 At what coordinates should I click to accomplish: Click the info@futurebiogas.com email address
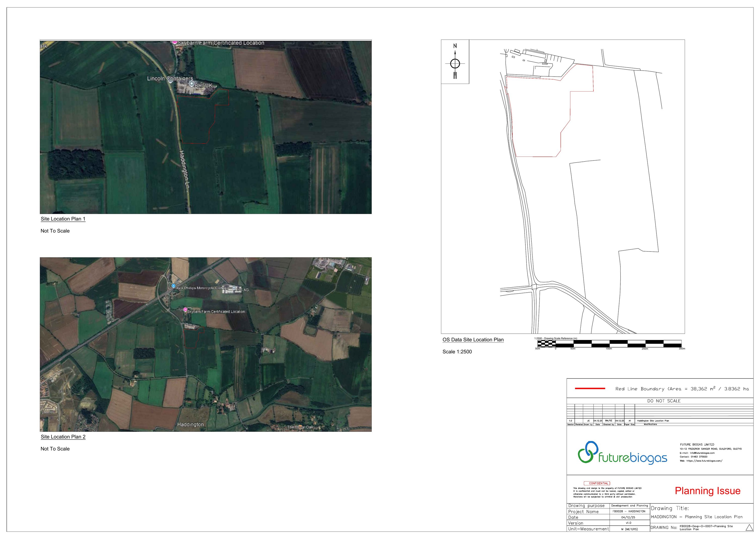[702, 453]
